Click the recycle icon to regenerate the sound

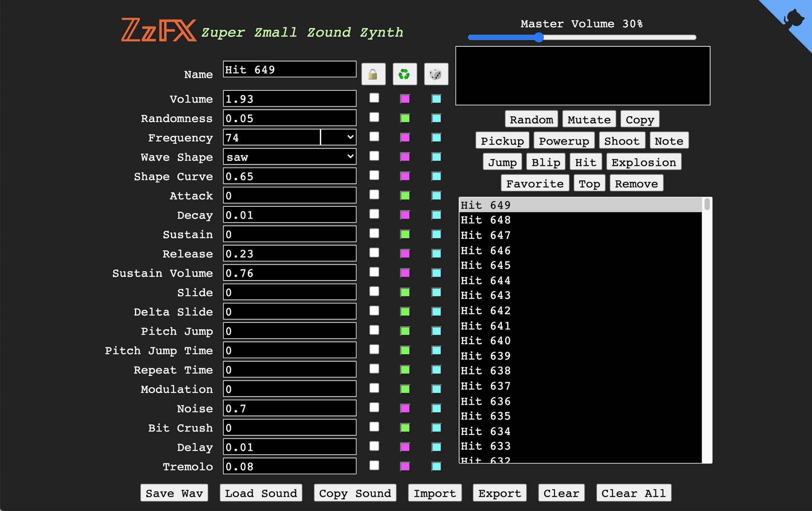pos(404,74)
